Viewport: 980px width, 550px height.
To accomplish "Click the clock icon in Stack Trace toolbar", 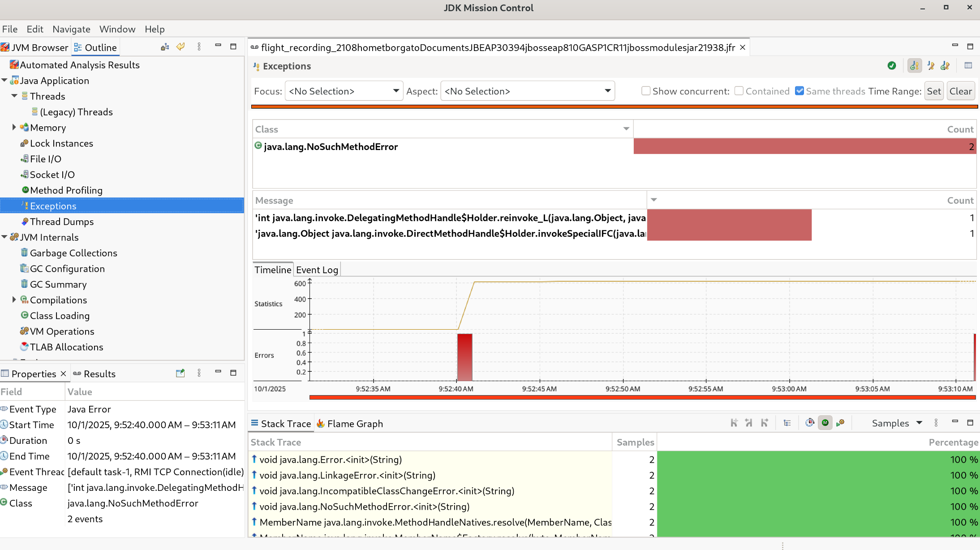I will (x=809, y=423).
